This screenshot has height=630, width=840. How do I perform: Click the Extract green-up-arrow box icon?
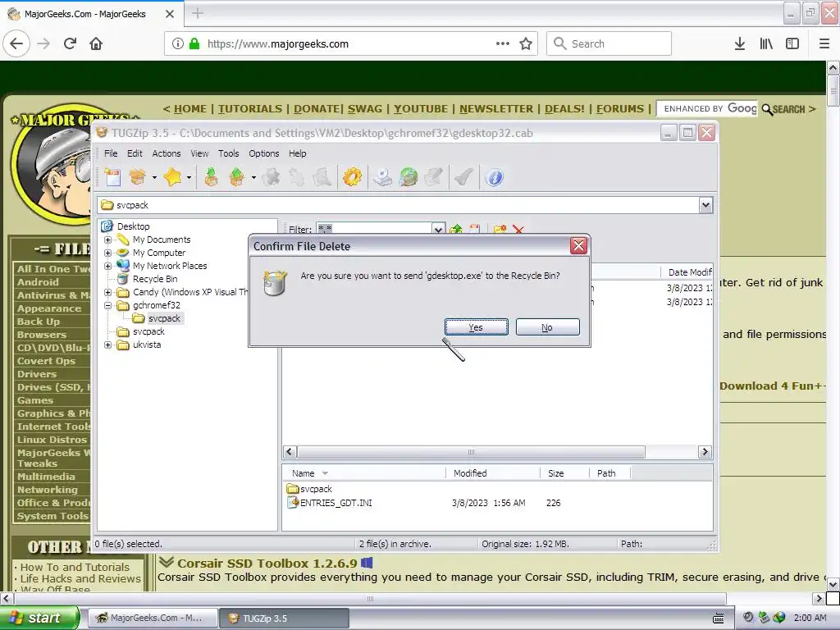point(237,177)
